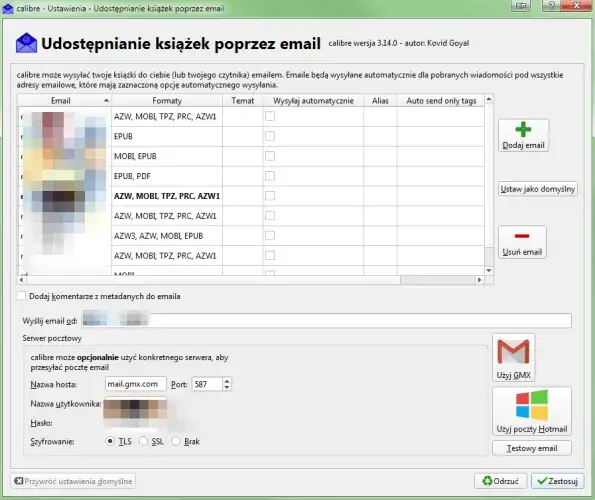
Task: Click Ustaw jako domyślny button
Action: [538, 189]
